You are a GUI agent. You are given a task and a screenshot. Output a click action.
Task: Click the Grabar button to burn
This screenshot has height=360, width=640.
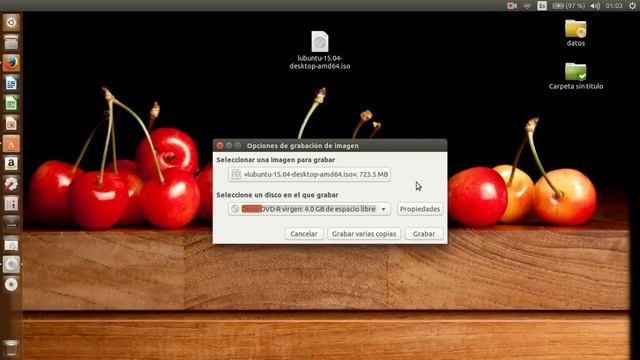[x=424, y=234]
